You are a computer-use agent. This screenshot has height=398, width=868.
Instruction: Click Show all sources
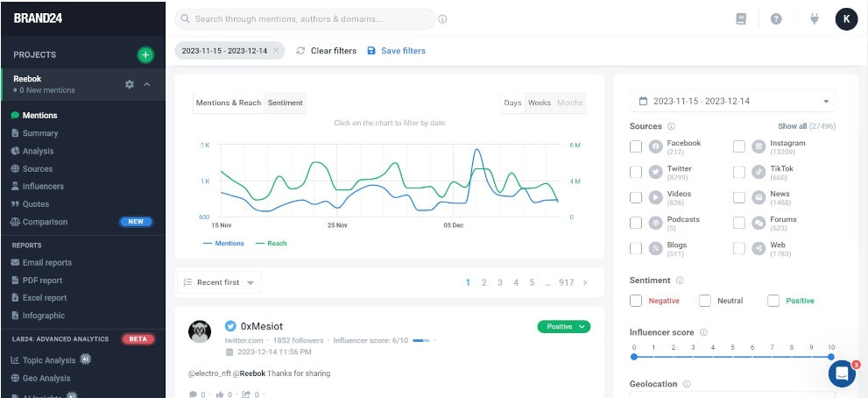coord(792,126)
